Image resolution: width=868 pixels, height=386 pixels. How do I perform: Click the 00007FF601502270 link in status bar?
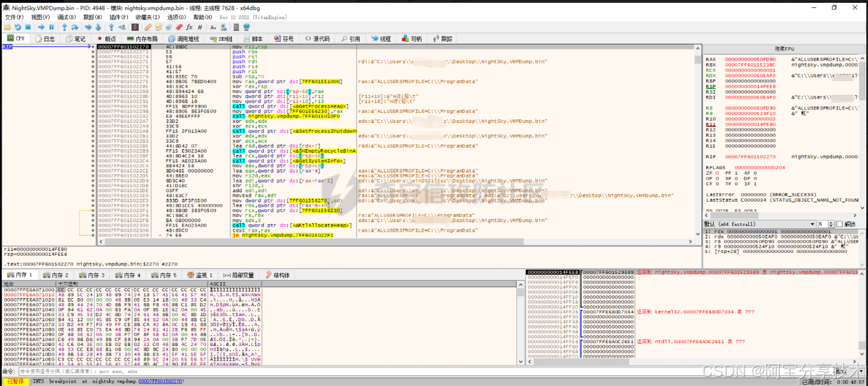[160, 381]
